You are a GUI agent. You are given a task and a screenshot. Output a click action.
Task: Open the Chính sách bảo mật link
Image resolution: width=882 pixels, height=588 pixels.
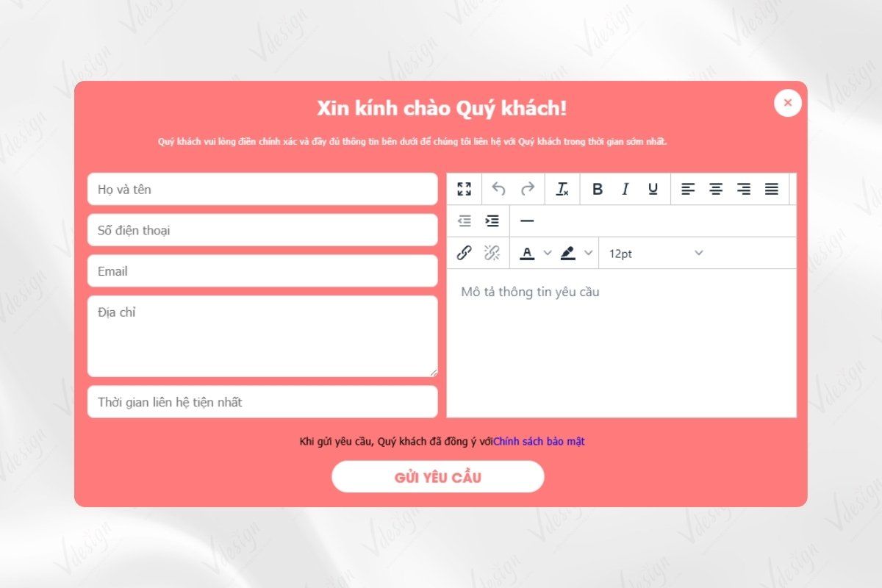point(539,441)
